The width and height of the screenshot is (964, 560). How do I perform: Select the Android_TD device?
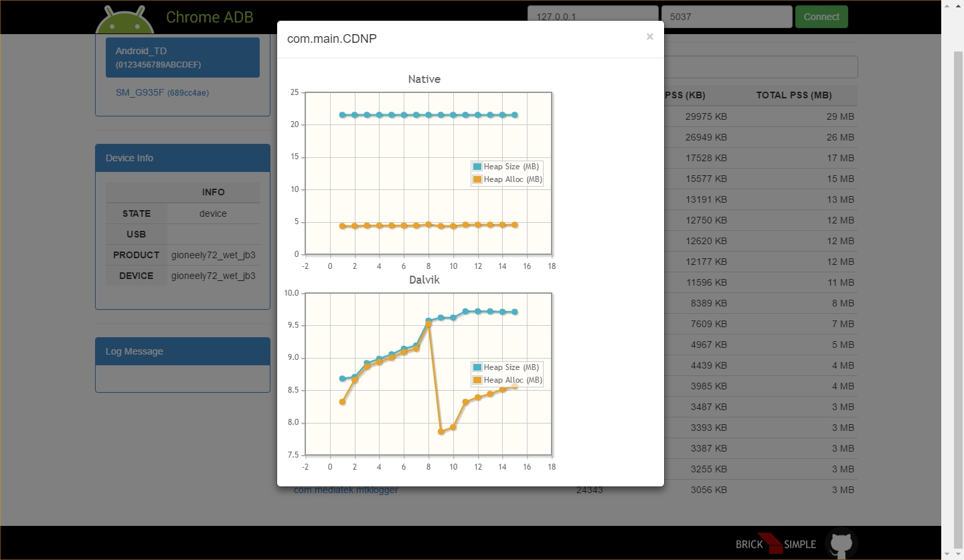182,58
